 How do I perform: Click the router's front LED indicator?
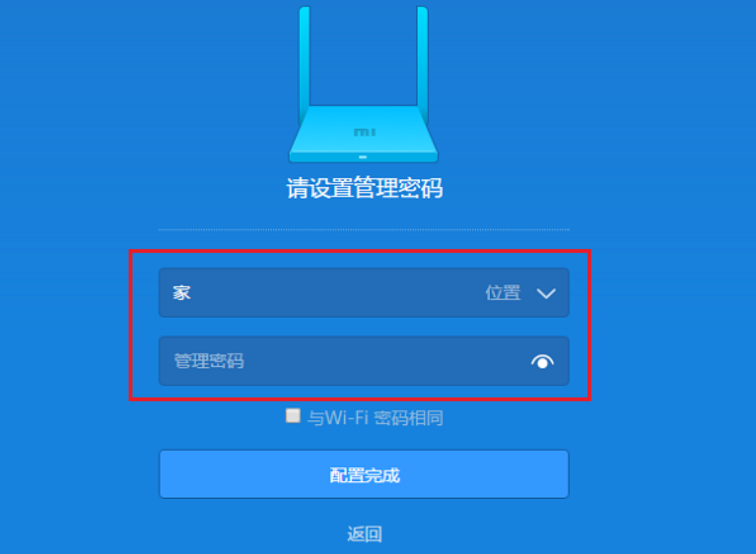363,157
